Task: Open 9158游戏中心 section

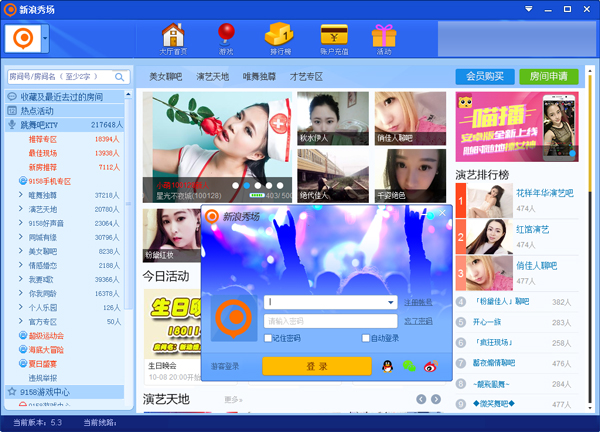Action: tap(64, 392)
